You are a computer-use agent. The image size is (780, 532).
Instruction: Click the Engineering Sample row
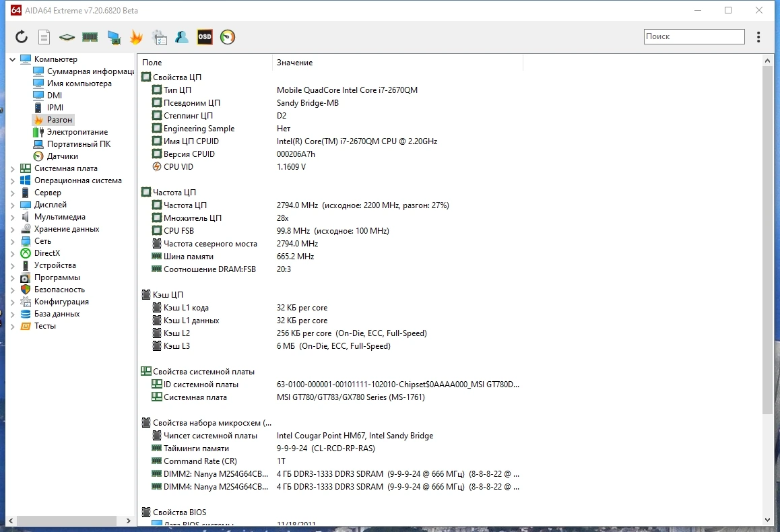coord(331,128)
